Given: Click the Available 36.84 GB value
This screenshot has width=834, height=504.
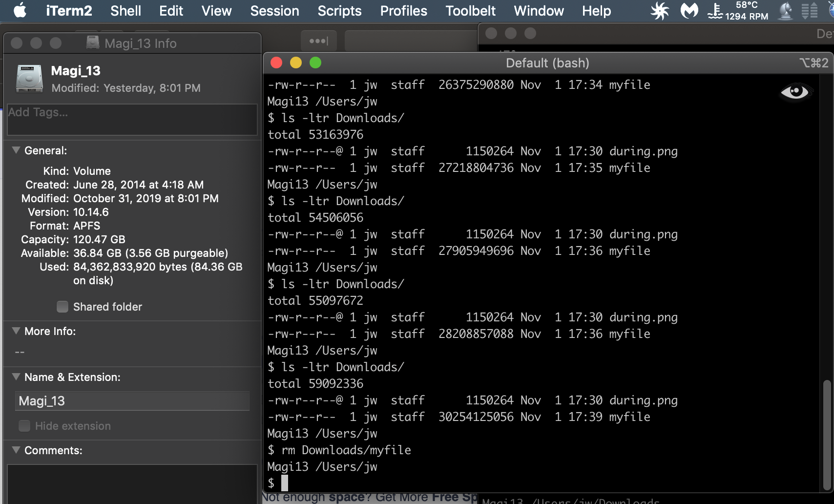Looking at the screenshot, I should pyautogui.click(x=150, y=253).
